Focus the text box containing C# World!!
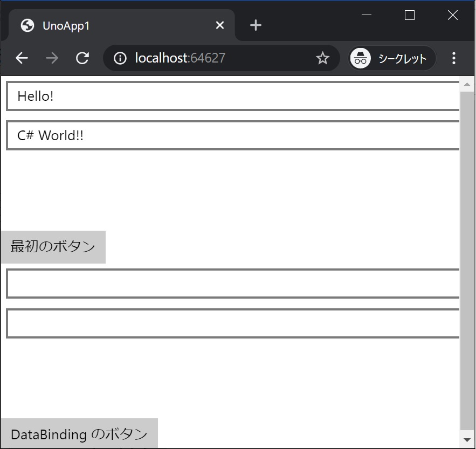This screenshot has width=476, height=449. pyautogui.click(x=232, y=135)
